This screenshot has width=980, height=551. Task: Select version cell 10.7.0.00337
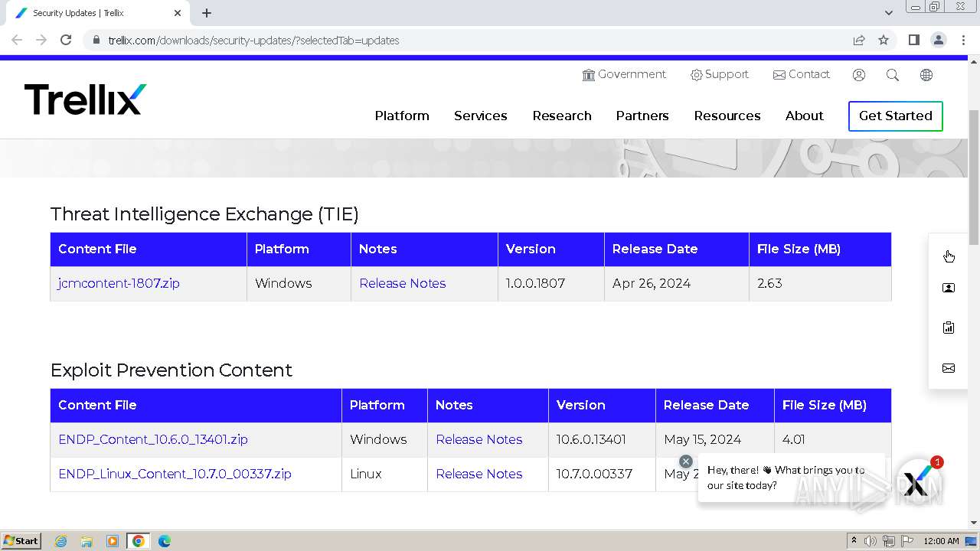[602, 474]
